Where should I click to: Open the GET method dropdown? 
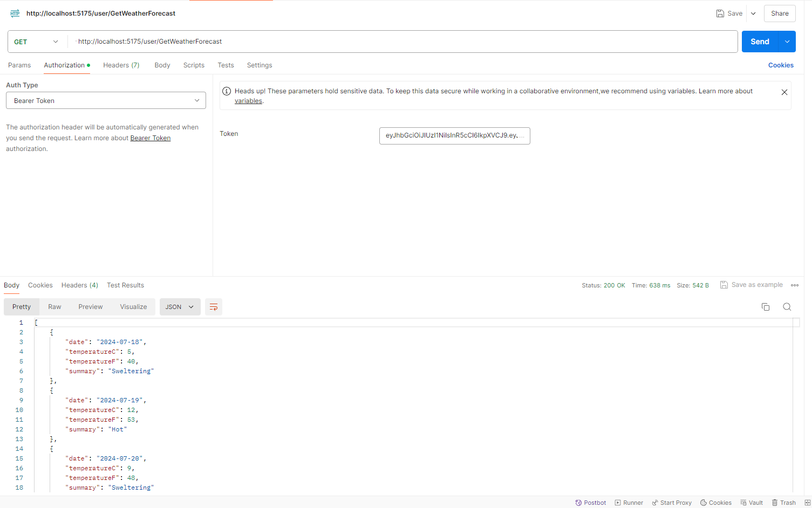click(37, 42)
